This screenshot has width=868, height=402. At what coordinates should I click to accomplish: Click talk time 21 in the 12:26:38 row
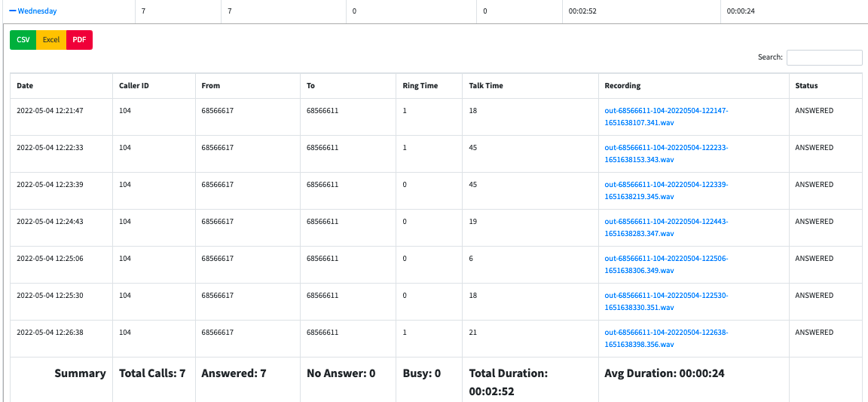click(473, 332)
